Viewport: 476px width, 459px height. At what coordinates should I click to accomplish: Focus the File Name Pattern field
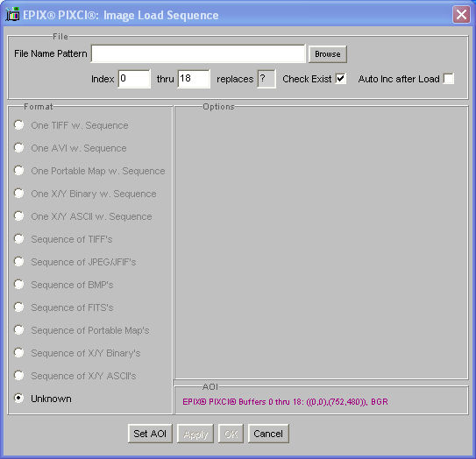click(198, 53)
